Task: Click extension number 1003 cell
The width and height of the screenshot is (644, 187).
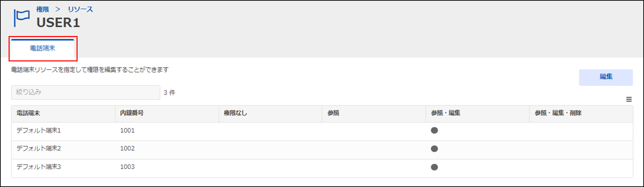Action: tap(127, 167)
